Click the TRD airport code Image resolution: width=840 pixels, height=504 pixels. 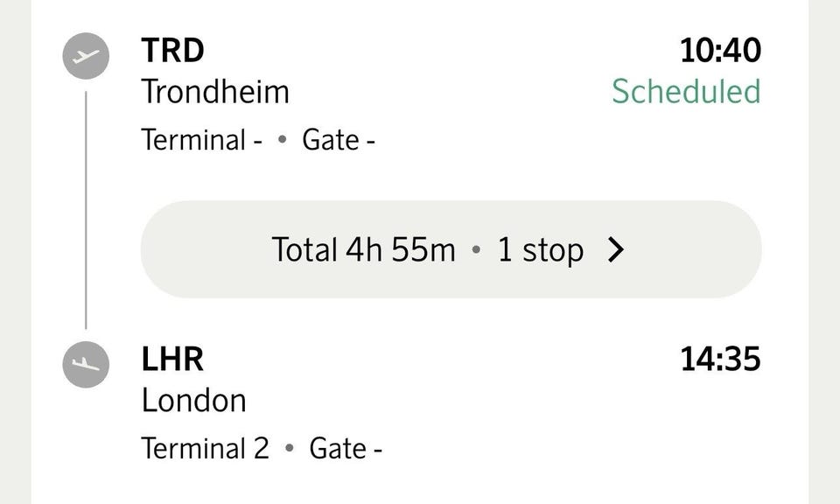coord(172,51)
